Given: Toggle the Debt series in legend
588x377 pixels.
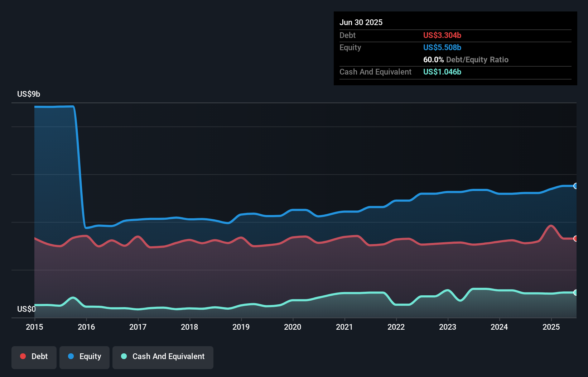Looking at the screenshot, I should [x=34, y=357].
